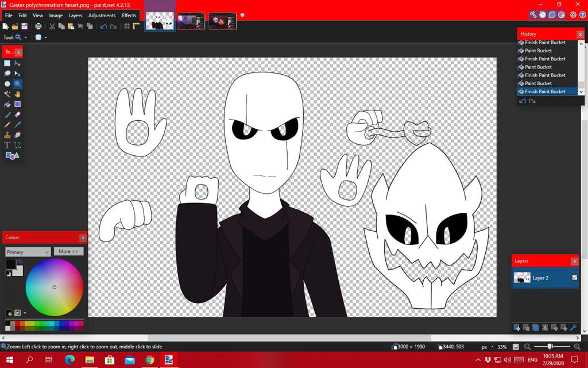Open the Image menu
Screen dimensions: 588x368
[x=56, y=16]
